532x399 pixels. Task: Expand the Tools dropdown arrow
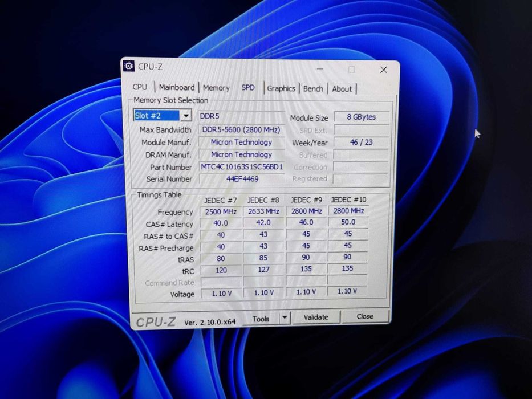click(x=285, y=318)
